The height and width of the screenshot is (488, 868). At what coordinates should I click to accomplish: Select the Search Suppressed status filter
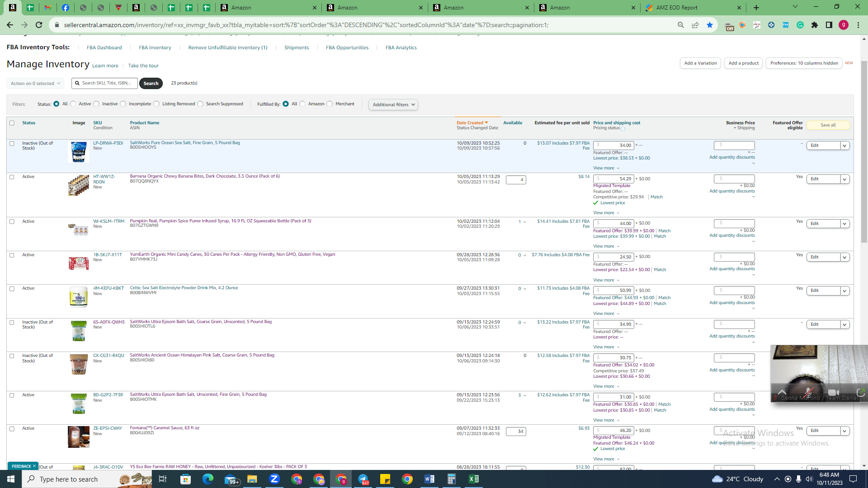(200, 104)
